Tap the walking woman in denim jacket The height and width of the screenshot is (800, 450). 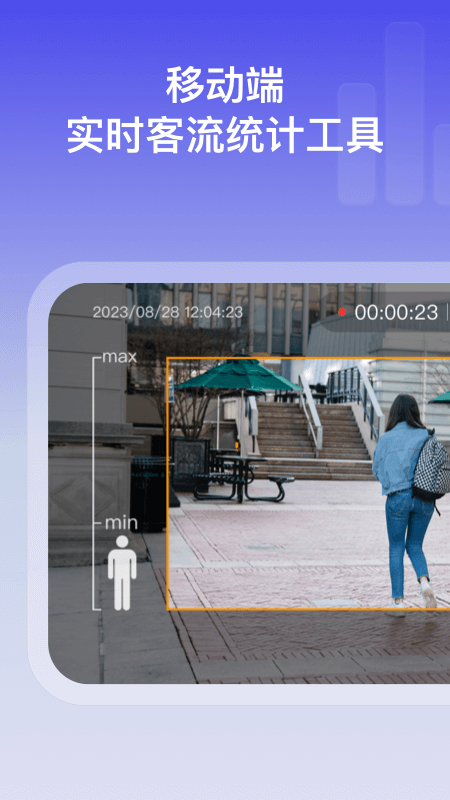tap(408, 504)
